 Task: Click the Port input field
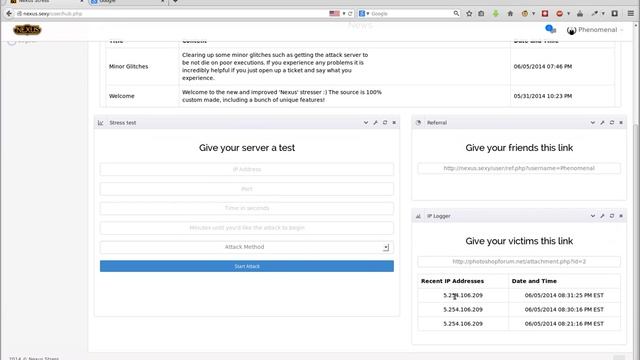click(x=247, y=189)
